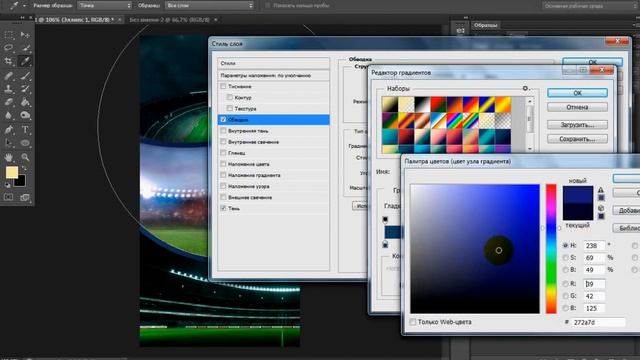
Task: Enable Внутренняя тень checkbox
Action: [223, 131]
